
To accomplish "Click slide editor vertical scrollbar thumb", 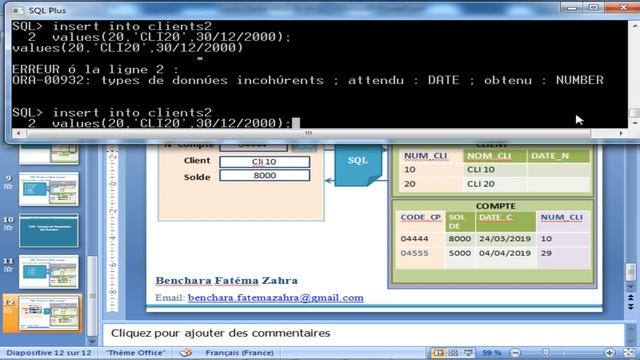I will click(x=631, y=272).
